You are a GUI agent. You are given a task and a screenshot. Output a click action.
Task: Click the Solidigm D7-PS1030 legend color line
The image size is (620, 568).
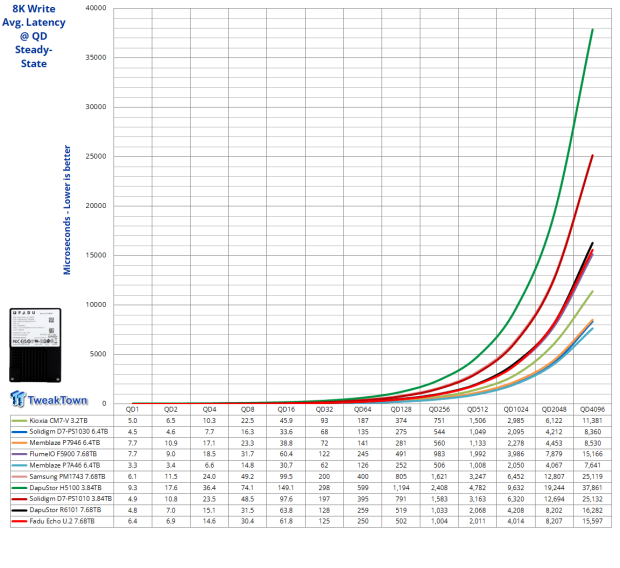tap(19, 432)
